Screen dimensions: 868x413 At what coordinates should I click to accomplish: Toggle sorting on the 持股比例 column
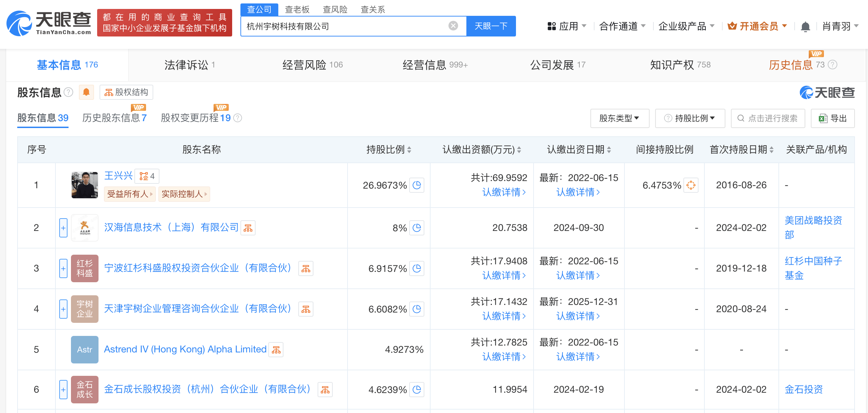click(409, 150)
